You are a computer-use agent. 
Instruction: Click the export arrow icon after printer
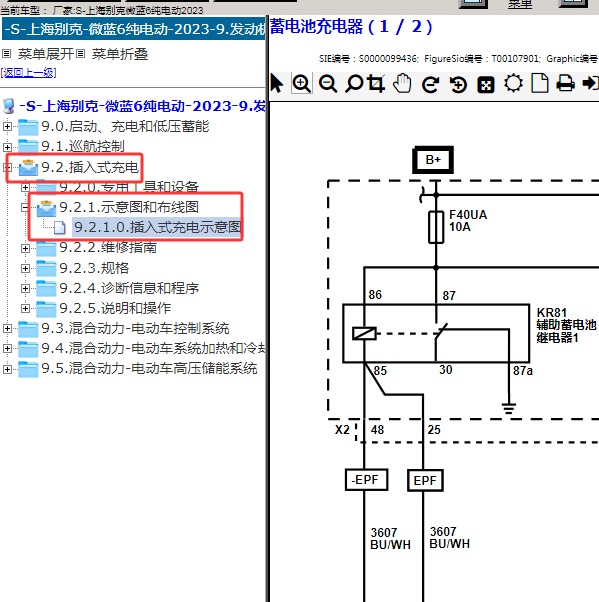point(591,83)
